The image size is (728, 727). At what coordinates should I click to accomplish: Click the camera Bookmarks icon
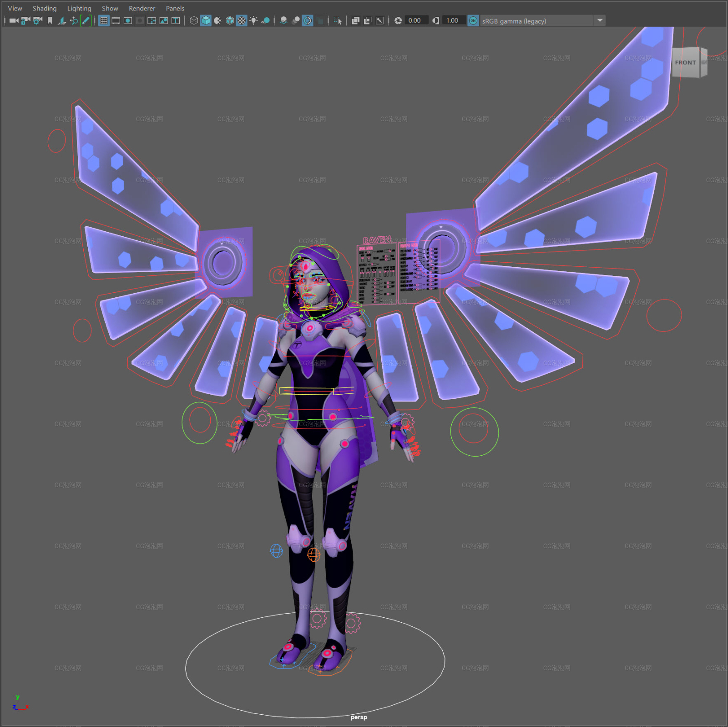click(x=50, y=20)
